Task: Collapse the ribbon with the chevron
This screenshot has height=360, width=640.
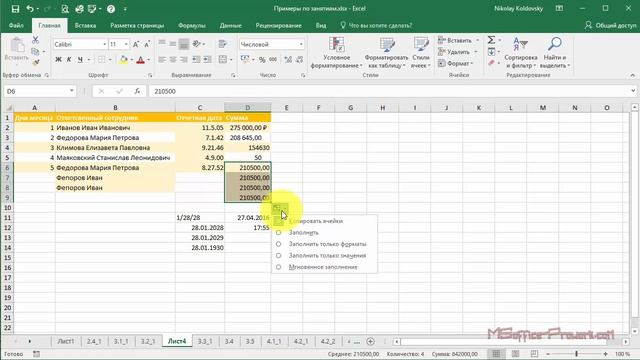Action: click(x=633, y=75)
